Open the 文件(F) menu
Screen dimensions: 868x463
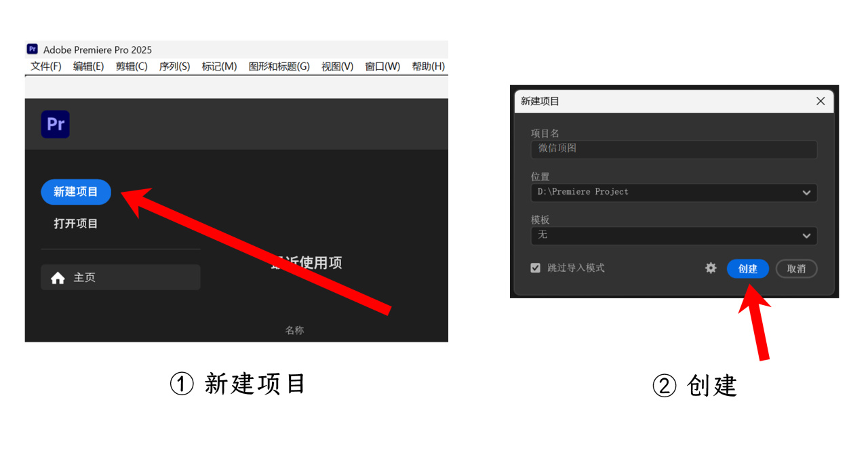(x=46, y=66)
